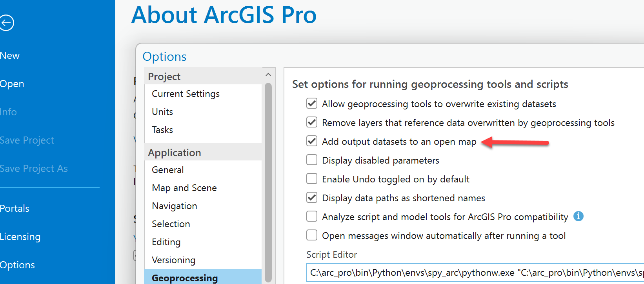Enable Open messages window automatically option
Viewport: 644px width, 284px height.
(x=312, y=235)
